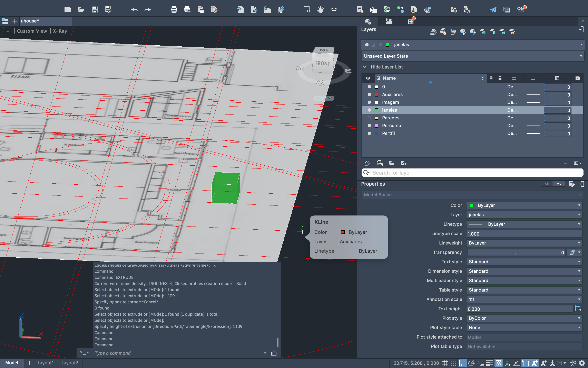The image size is (588, 368).
Task: Open the Plot style ByColor dropdown
Action: click(x=524, y=318)
